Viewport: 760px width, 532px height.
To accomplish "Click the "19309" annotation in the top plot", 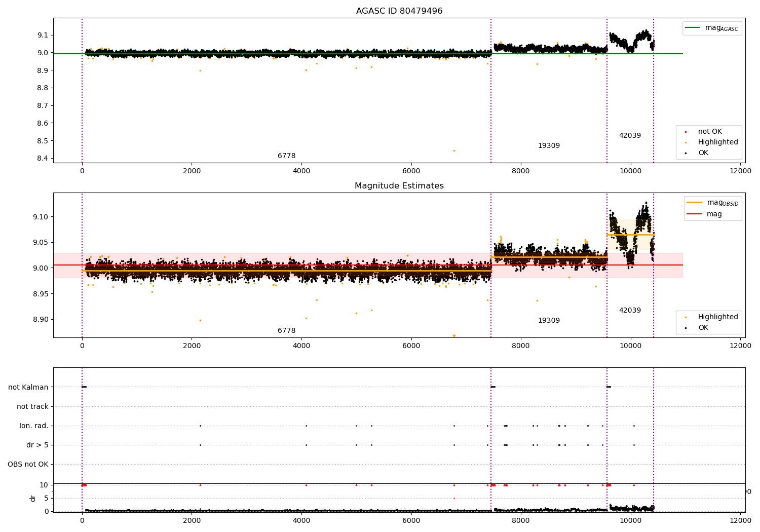I will click(x=549, y=146).
